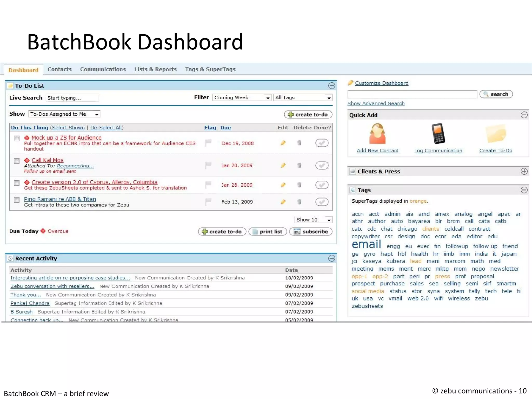Image resolution: width=532 pixels, height=399 pixels.
Task: Check the Ping Ramani checkbox
Action: (x=17, y=200)
